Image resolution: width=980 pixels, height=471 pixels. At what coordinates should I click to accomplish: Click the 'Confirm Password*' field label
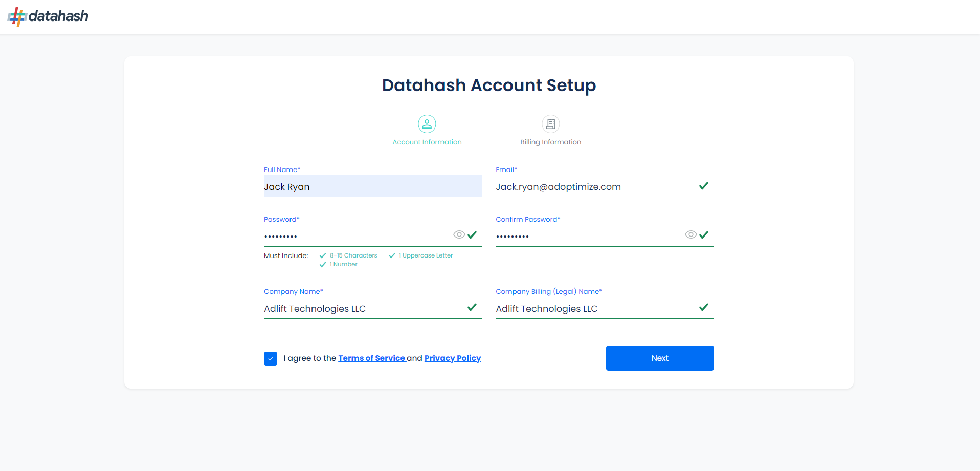point(528,219)
